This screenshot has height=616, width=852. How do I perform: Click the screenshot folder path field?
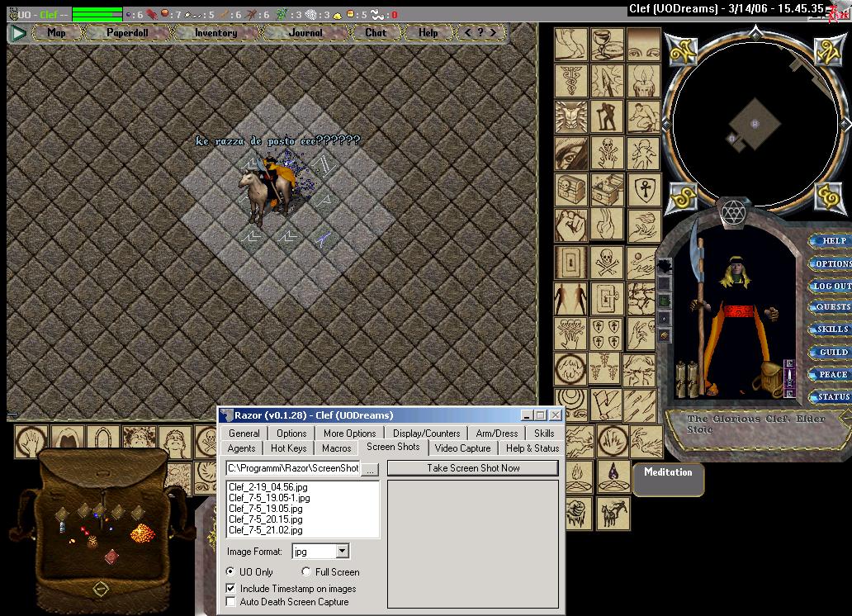293,468
